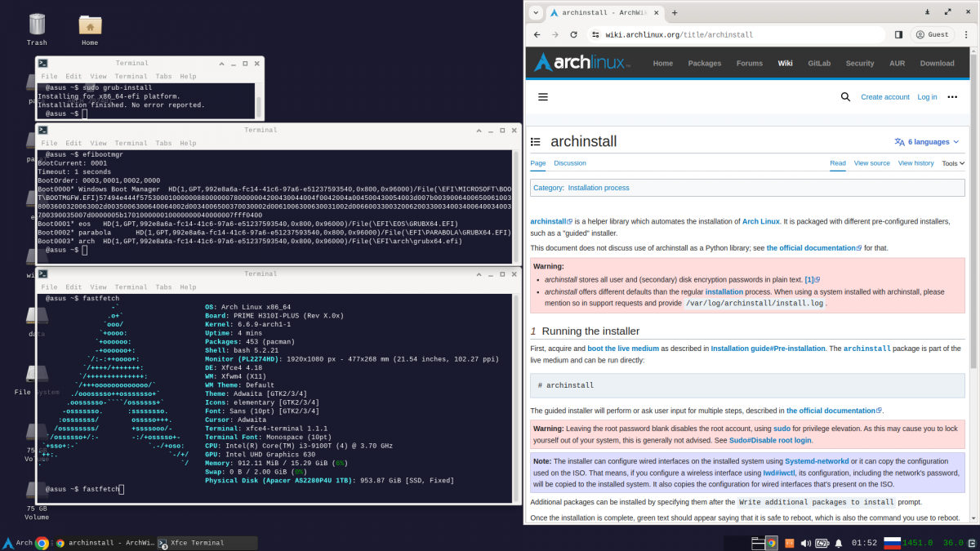Close the archinstall browser tab

[655, 13]
